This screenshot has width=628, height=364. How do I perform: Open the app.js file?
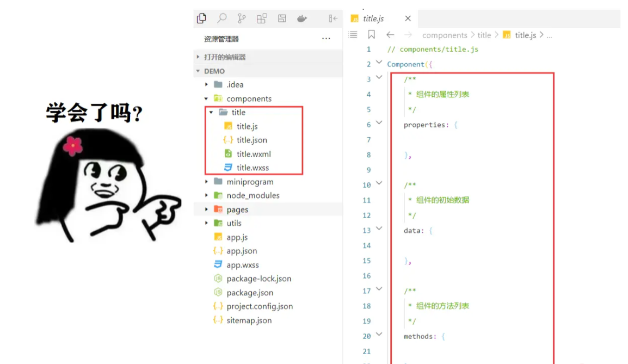click(237, 237)
